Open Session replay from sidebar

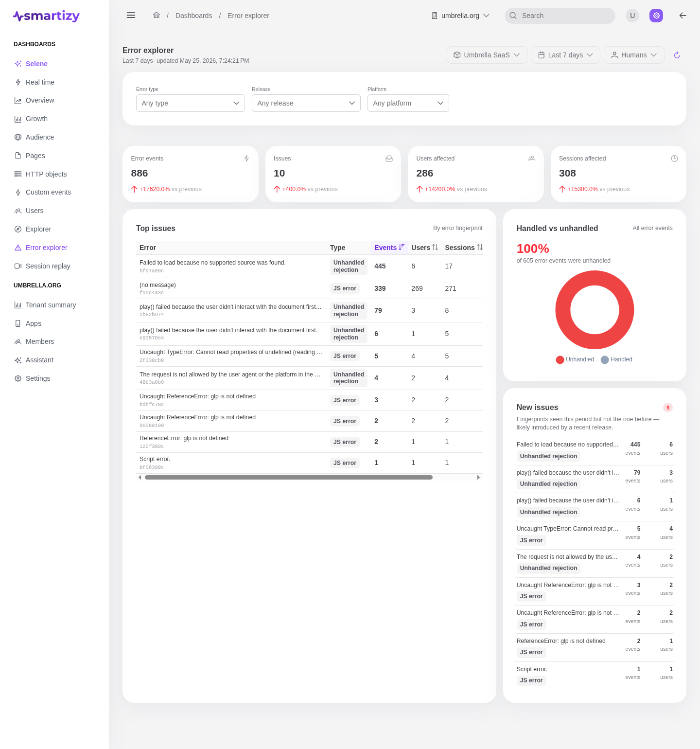tap(48, 266)
